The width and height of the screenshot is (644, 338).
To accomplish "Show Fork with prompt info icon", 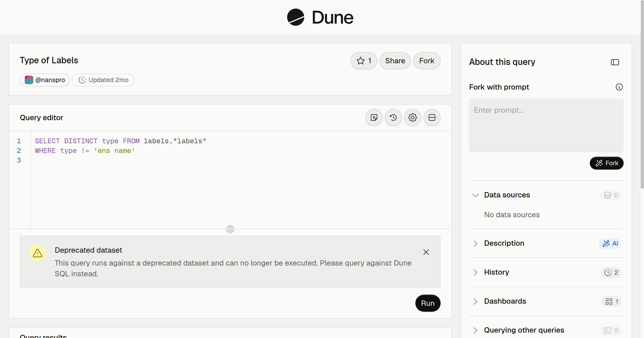I will pyautogui.click(x=619, y=87).
